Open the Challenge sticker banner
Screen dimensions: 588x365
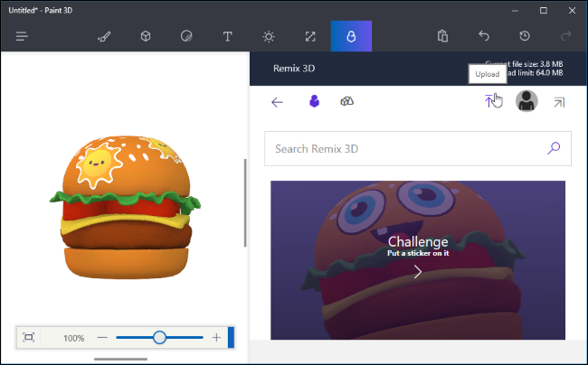(x=418, y=260)
